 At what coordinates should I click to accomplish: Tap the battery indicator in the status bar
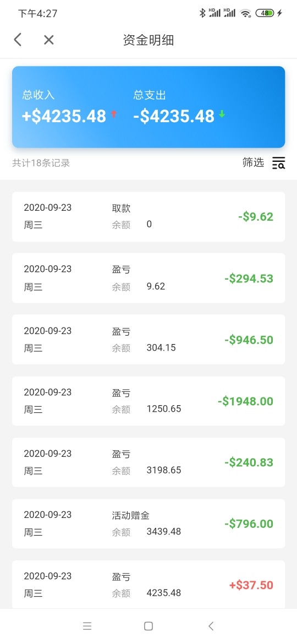pos(264,13)
